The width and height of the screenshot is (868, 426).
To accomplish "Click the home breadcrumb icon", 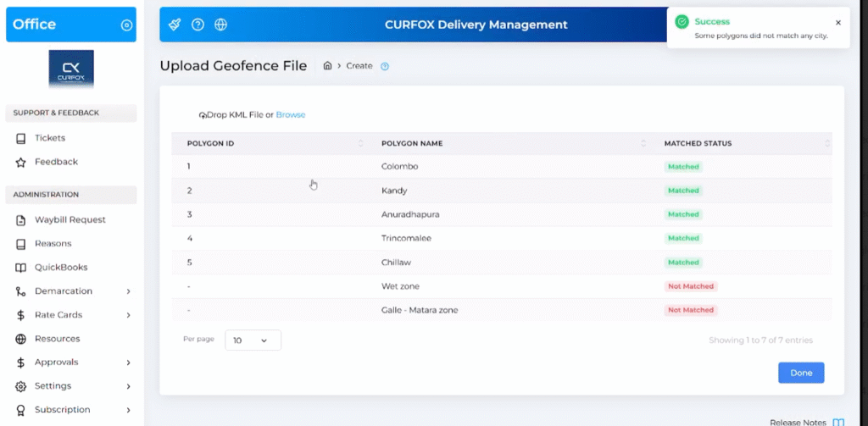I will 327,66.
